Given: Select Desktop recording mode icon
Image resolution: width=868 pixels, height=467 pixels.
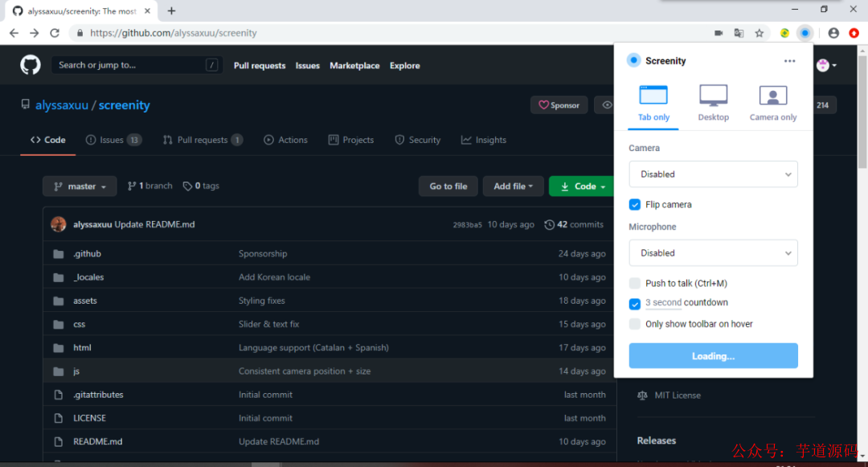Looking at the screenshot, I should pos(713,95).
